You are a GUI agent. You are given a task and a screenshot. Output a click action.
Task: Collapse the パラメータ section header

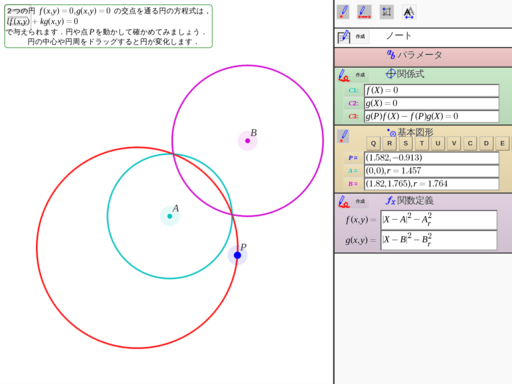(423, 56)
